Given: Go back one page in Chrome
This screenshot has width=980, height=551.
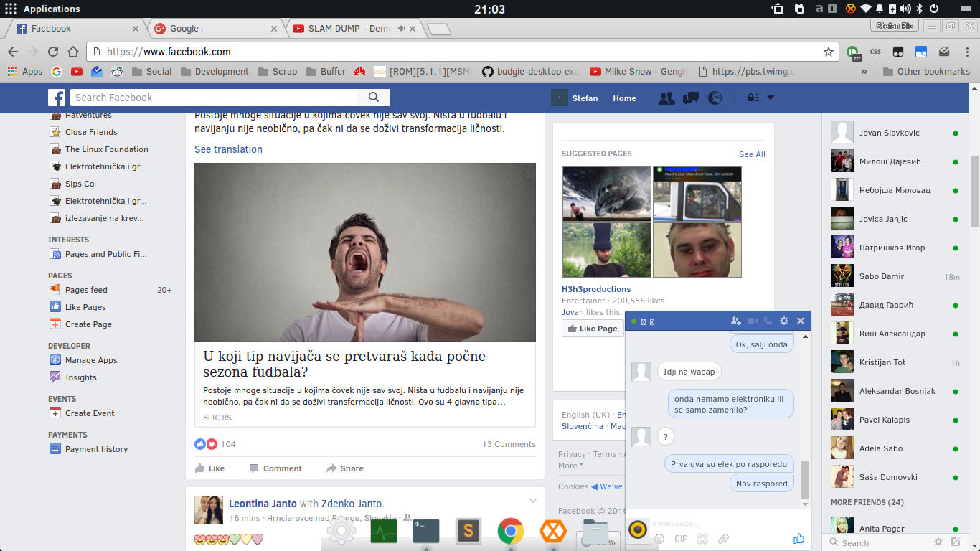Looking at the screenshot, I should (x=12, y=52).
